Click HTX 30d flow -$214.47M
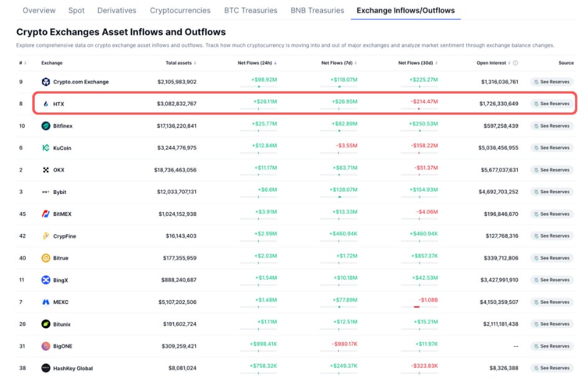 coord(424,101)
